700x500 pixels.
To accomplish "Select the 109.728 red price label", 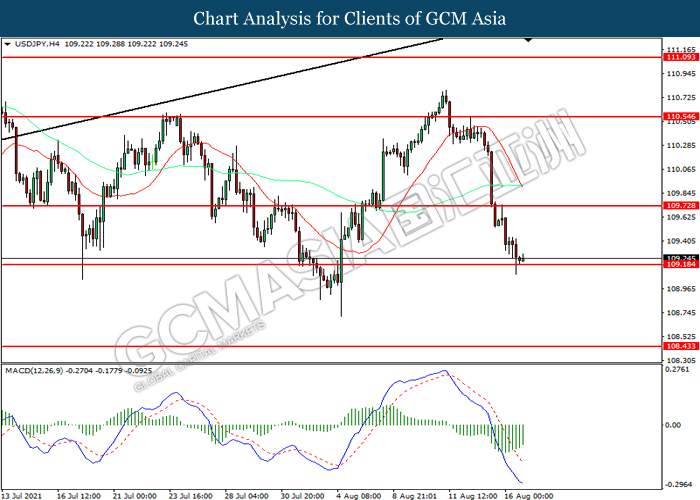I will point(680,205).
